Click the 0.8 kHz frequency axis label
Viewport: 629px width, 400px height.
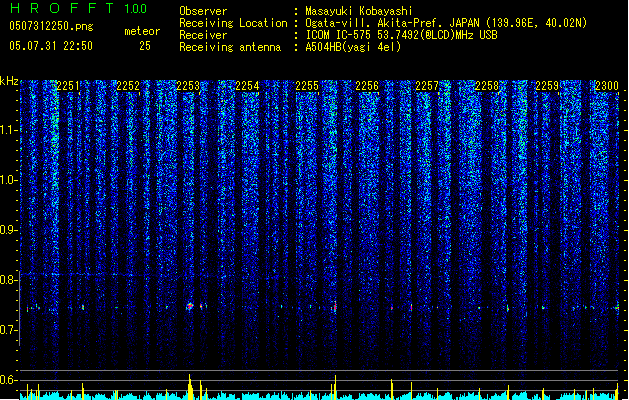(x=8, y=280)
